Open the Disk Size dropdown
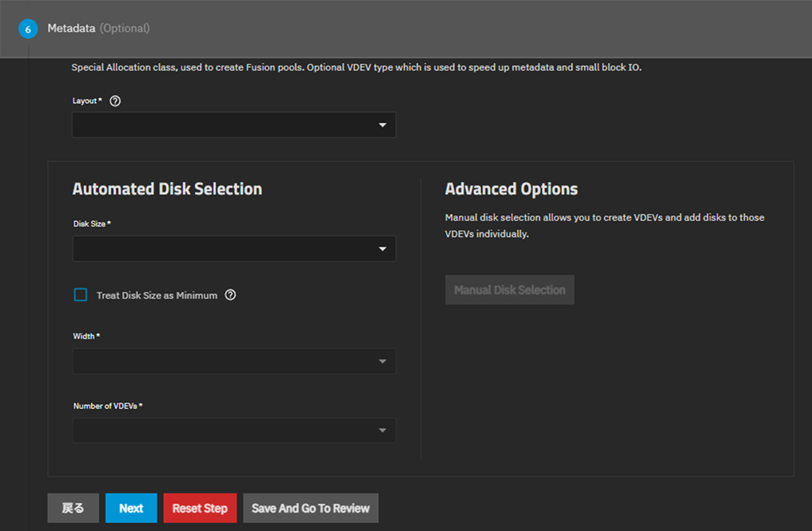The width and height of the screenshot is (812, 531). (234, 249)
